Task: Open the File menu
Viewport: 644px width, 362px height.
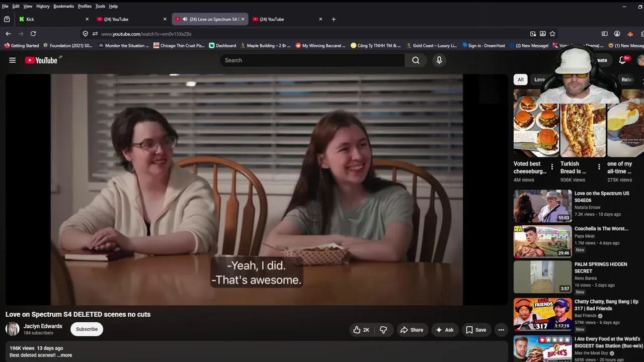Action: tap(5, 6)
